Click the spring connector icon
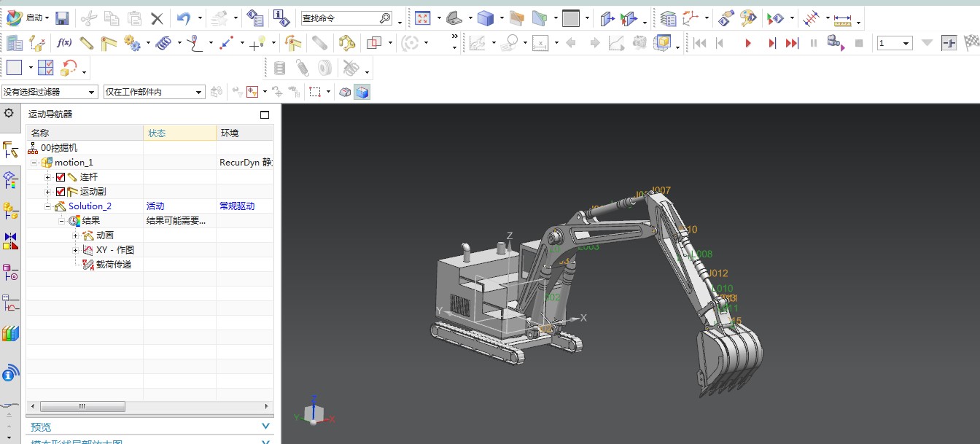This screenshot has width=980, height=444. tap(164, 43)
